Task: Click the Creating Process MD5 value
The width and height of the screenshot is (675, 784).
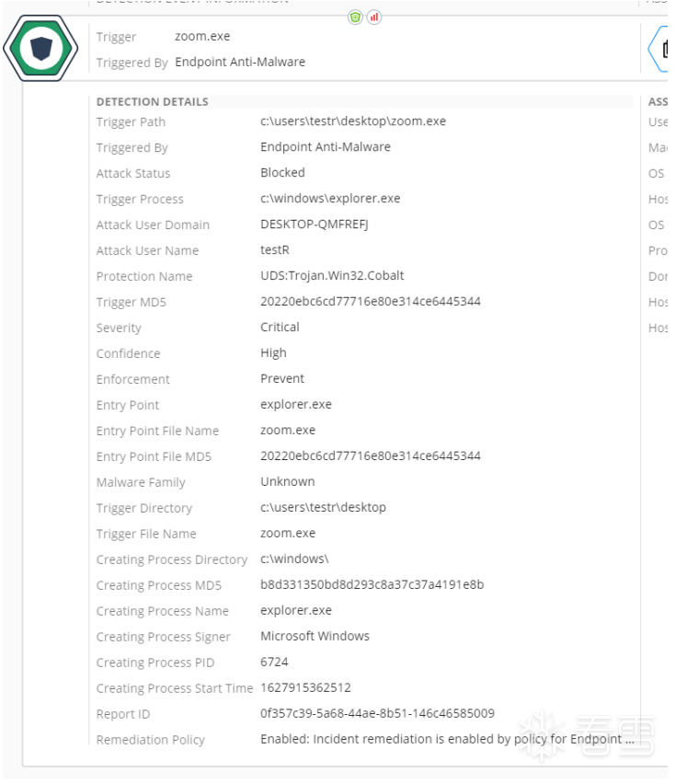Action: (372, 584)
